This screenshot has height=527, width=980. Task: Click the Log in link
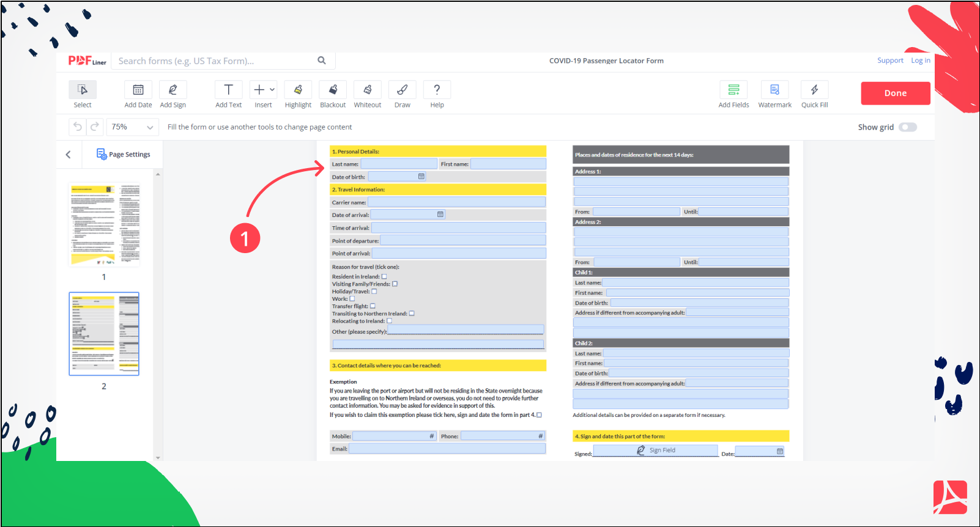pos(921,61)
